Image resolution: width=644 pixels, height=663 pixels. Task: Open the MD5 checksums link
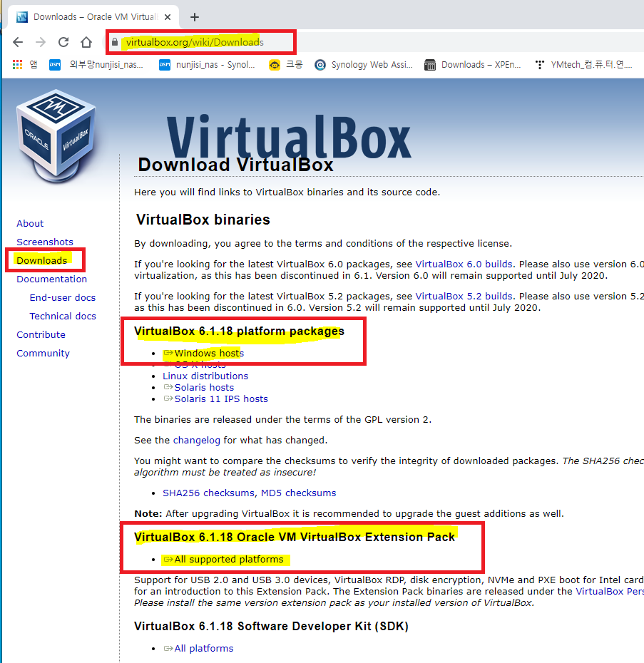click(x=298, y=493)
